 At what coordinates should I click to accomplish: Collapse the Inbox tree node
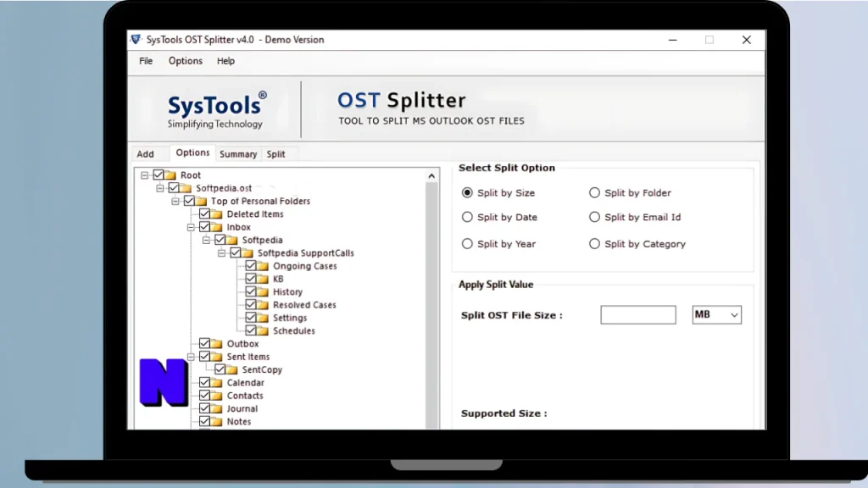(x=191, y=227)
